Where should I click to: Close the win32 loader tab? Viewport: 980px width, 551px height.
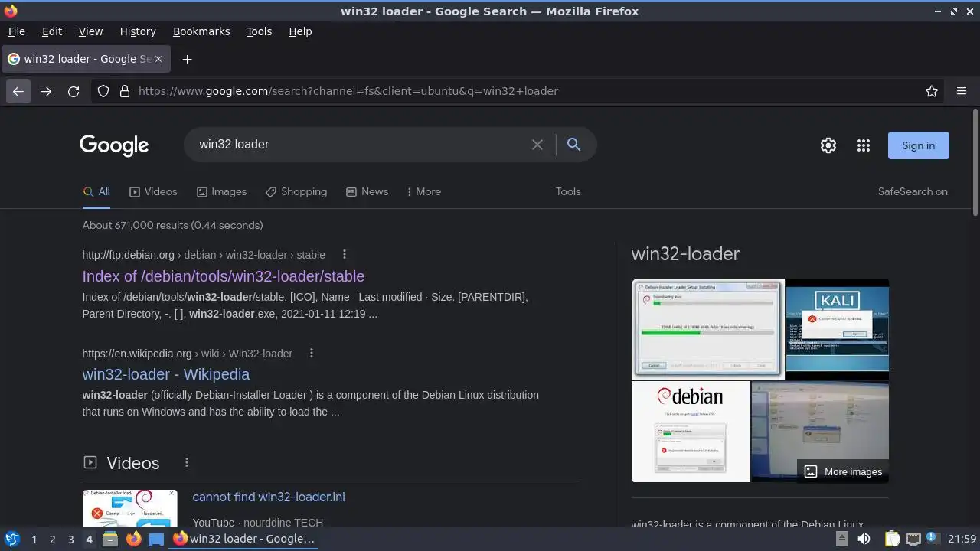tap(158, 59)
